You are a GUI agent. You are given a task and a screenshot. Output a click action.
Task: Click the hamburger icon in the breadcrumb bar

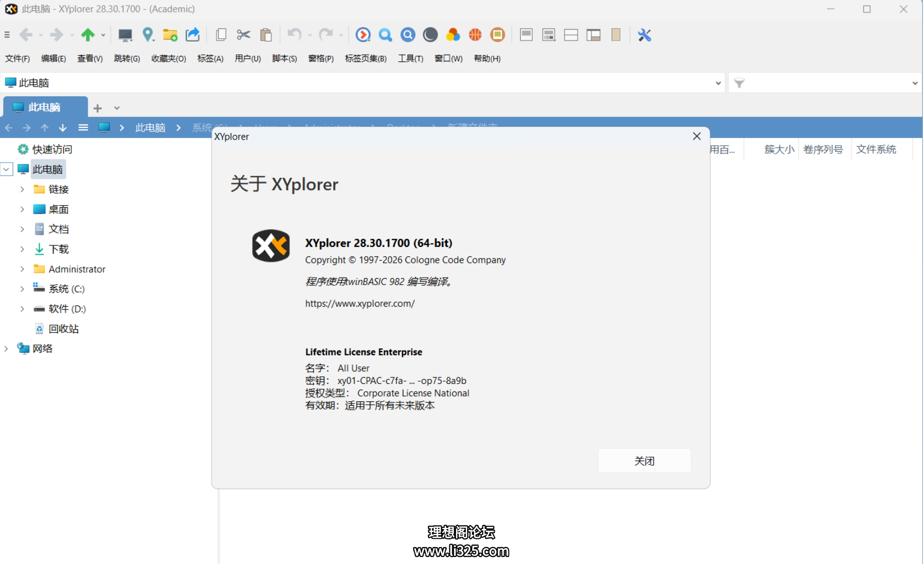tap(83, 128)
